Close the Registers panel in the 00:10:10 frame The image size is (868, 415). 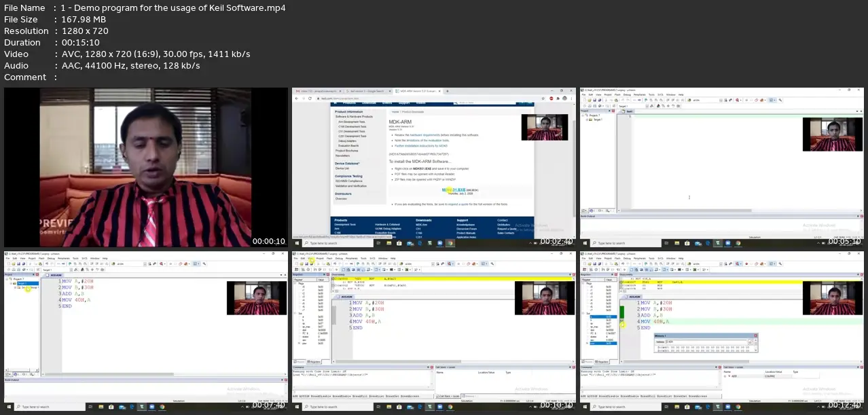328,274
